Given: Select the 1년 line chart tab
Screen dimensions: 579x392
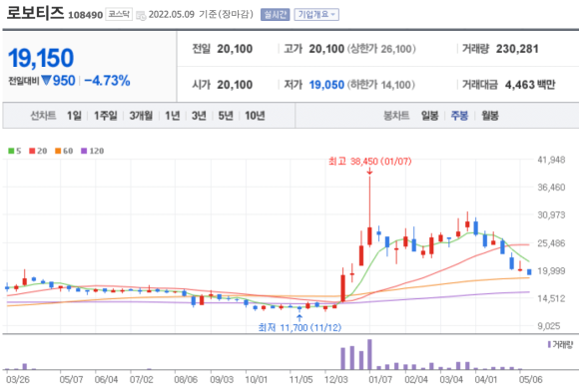Looking at the screenshot, I should coord(172,116).
